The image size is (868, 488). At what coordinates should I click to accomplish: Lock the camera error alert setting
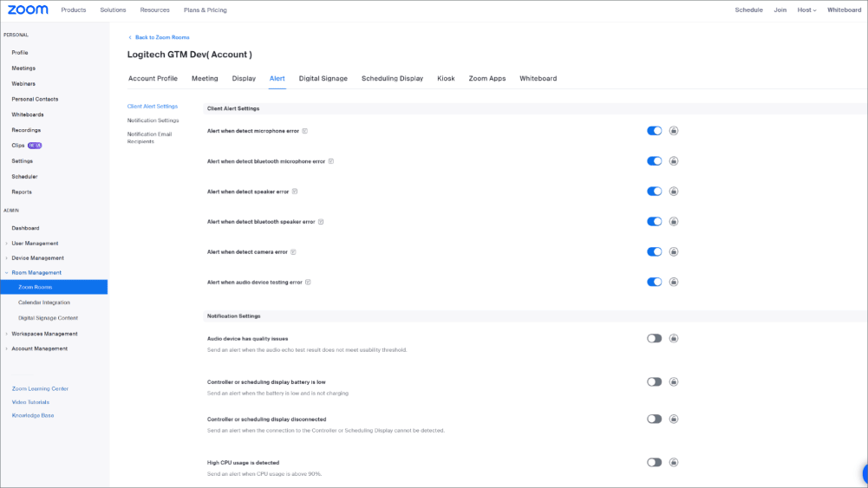click(x=674, y=252)
